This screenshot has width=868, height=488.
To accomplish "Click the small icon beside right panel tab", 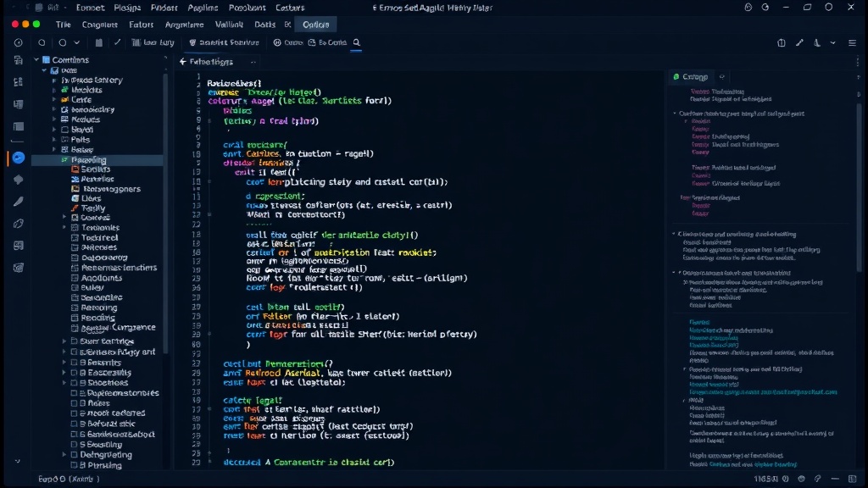I will pos(722,77).
